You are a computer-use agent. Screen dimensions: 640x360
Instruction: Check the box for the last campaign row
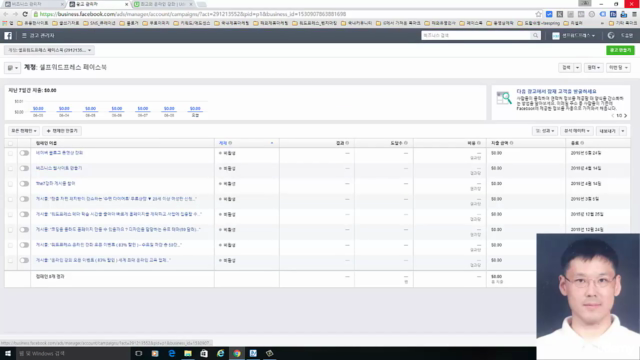(11, 260)
